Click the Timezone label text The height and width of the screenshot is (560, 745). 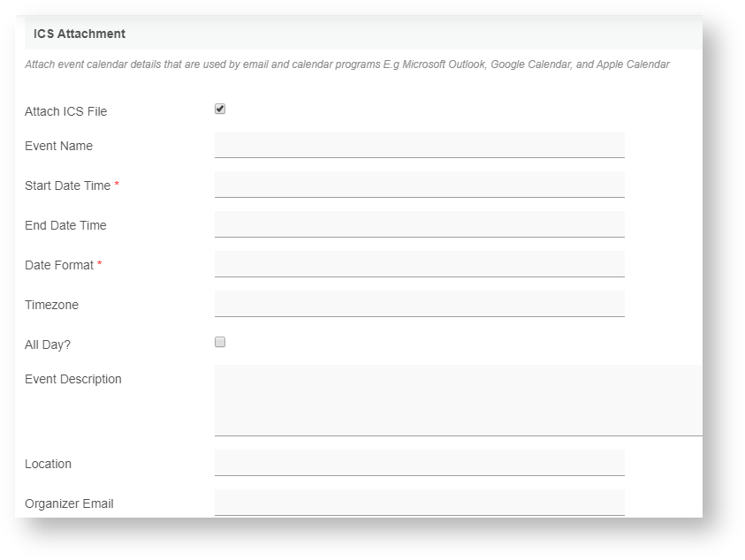click(51, 305)
